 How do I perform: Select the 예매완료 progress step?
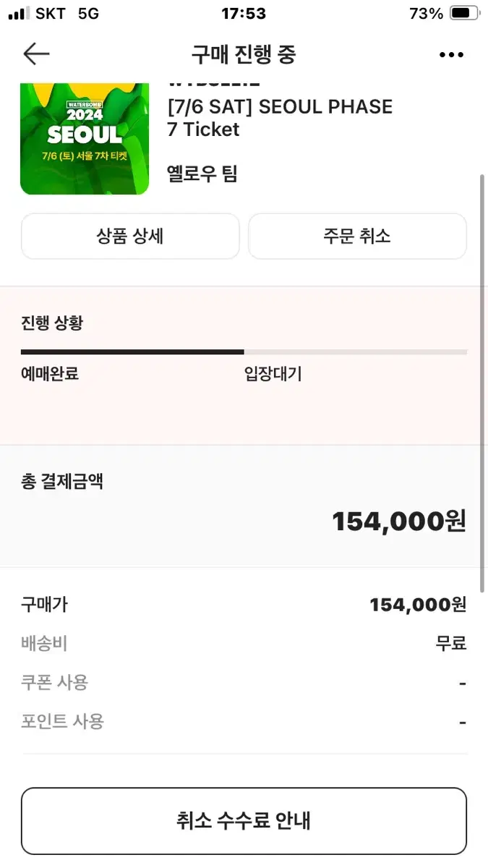(50, 374)
